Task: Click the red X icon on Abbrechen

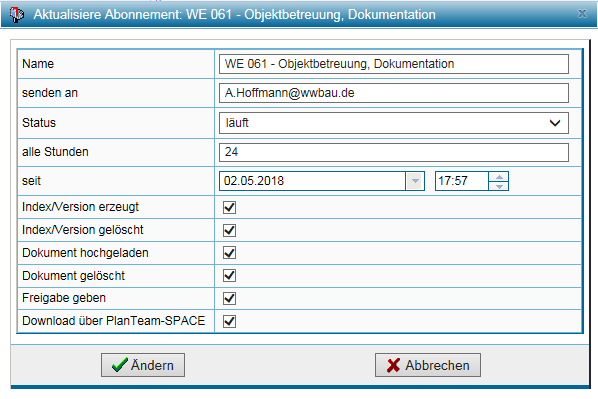Action: point(393,365)
